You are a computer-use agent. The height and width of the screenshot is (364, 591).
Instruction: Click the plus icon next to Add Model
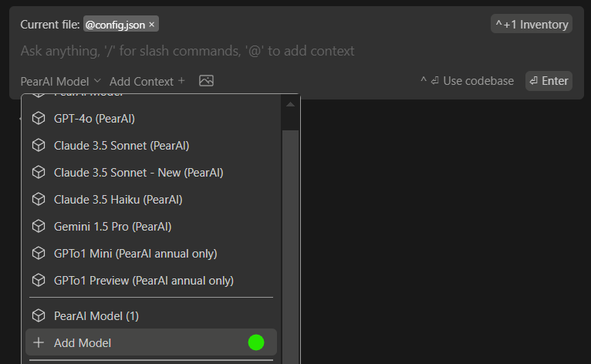point(39,342)
